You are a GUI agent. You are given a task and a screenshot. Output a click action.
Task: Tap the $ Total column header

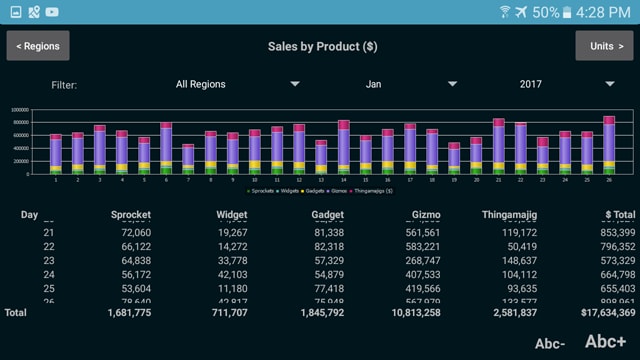click(x=620, y=215)
